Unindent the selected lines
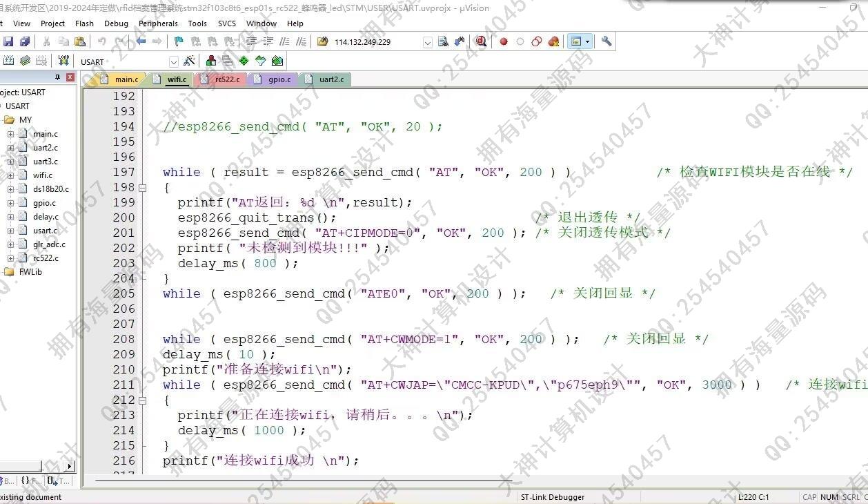The height and width of the screenshot is (504, 868). (268, 41)
